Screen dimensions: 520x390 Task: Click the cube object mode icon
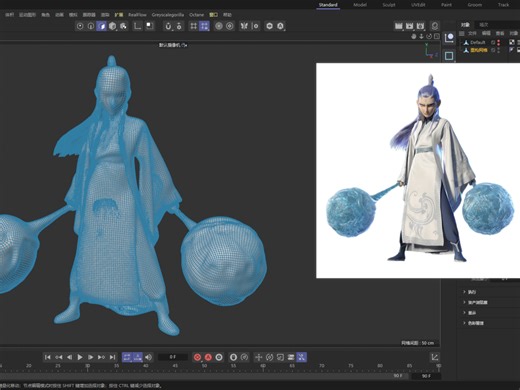(112, 26)
